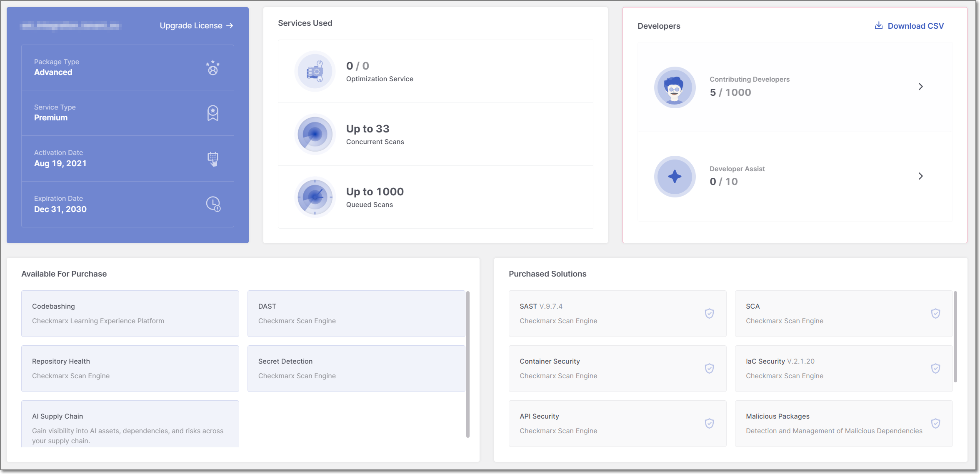Click the '0 / 10' Developer Assist count
Viewport: 980px width, 474px height.
[724, 182]
